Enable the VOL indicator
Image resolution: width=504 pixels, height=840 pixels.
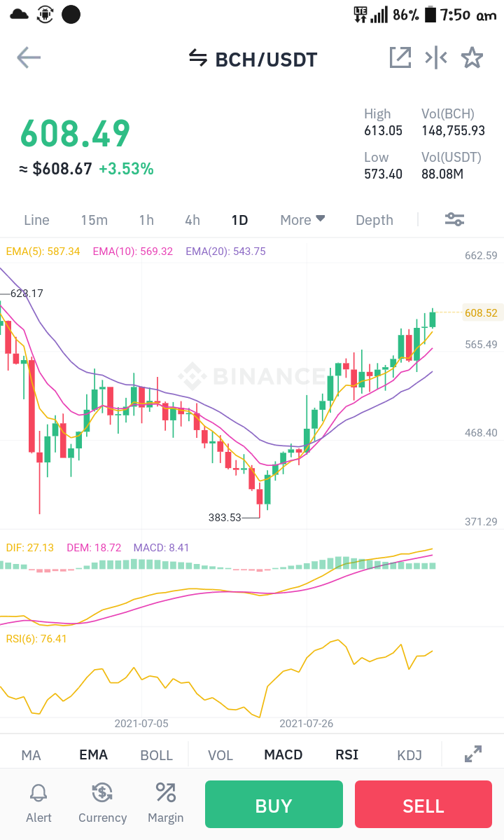coord(220,755)
